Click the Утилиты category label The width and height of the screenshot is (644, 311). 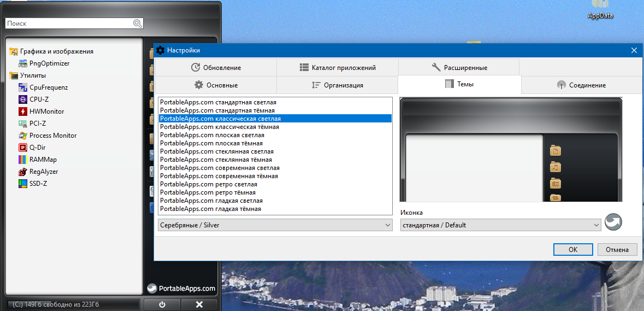point(33,75)
